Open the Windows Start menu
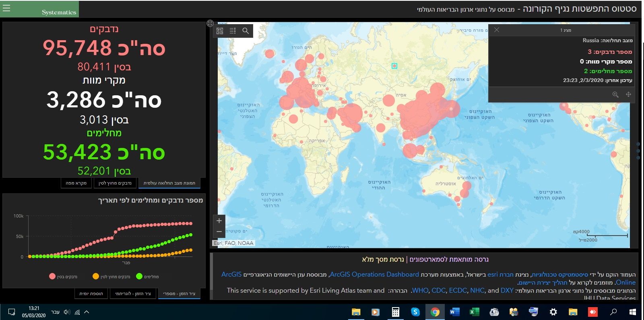Viewport: 644px width, 320px height. [x=633, y=312]
